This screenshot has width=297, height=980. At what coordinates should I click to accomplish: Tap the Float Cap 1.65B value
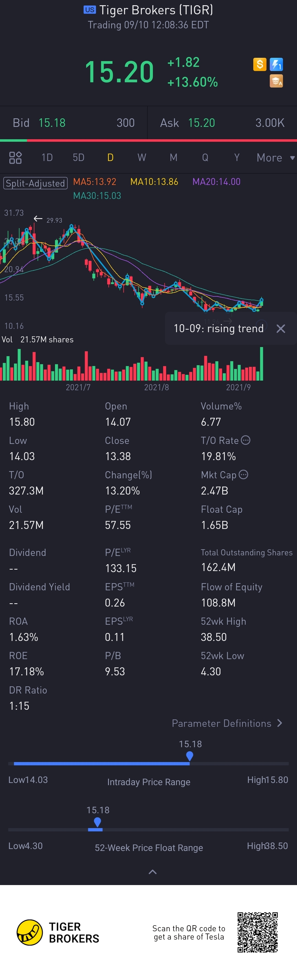(215, 525)
